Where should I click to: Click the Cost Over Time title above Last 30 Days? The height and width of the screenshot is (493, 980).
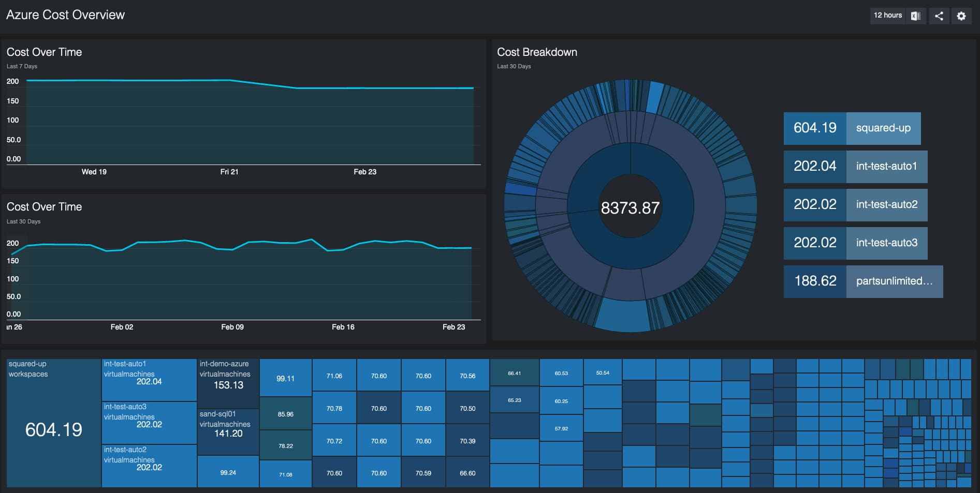[x=44, y=207]
